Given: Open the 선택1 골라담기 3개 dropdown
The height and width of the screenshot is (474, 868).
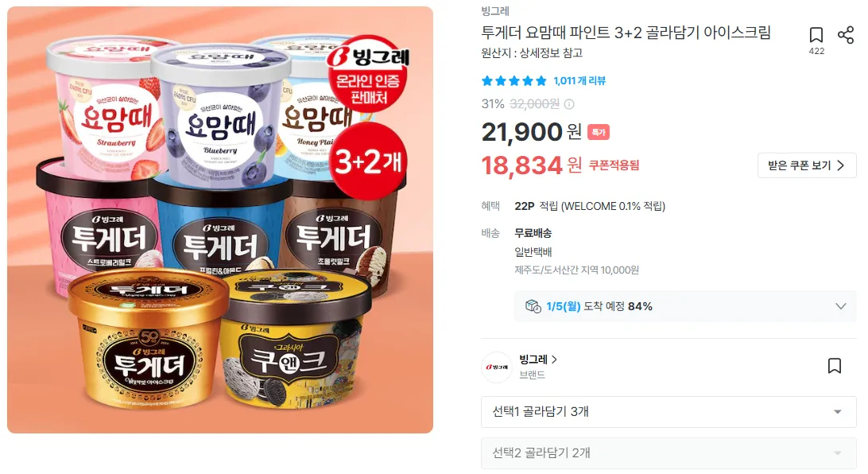Looking at the screenshot, I should (668, 412).
